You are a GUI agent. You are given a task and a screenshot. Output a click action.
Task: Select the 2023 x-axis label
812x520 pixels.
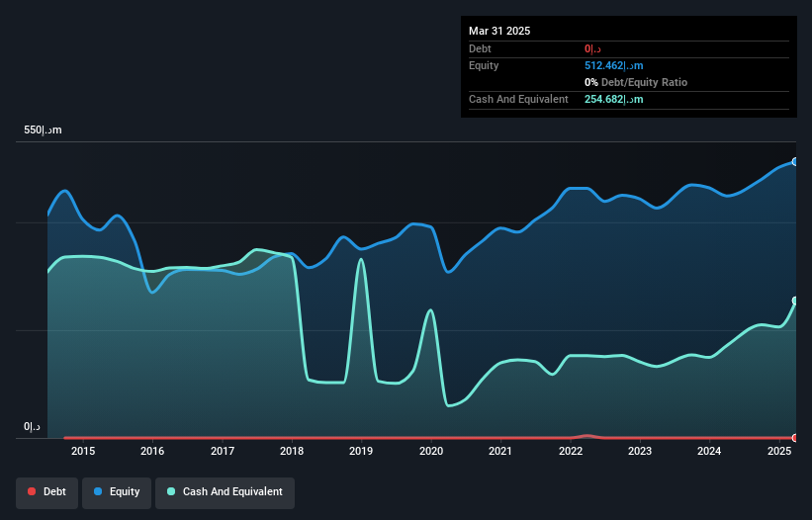pyautogui.click(x=640, y=451)
